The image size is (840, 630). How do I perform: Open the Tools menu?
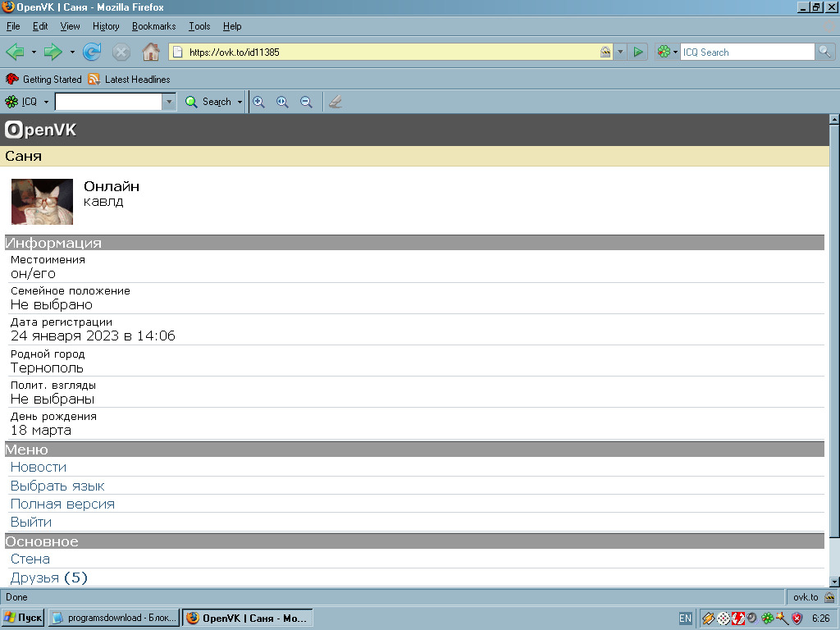[x=199, y=26]
